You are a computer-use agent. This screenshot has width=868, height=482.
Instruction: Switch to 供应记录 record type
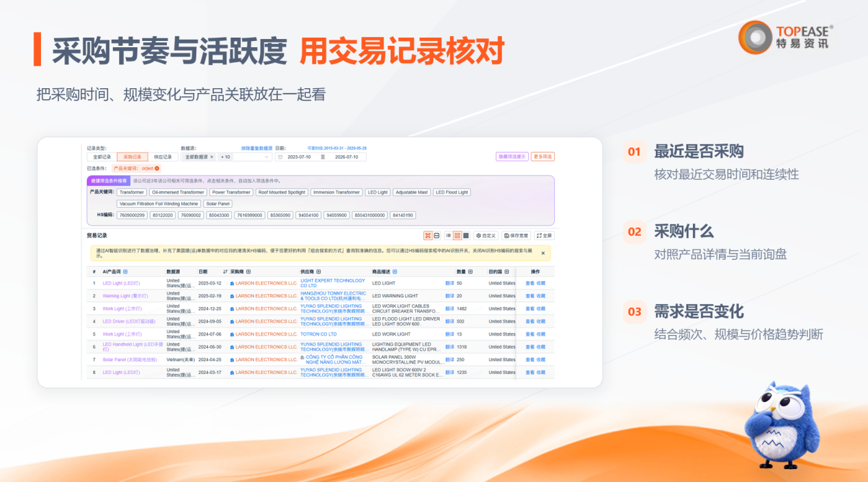(163, 157)
